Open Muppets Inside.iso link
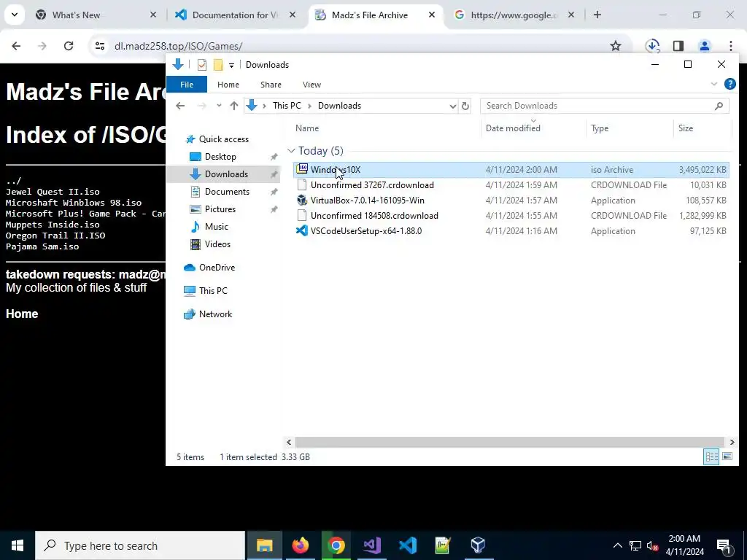747x560 pixels. (53, 225)
